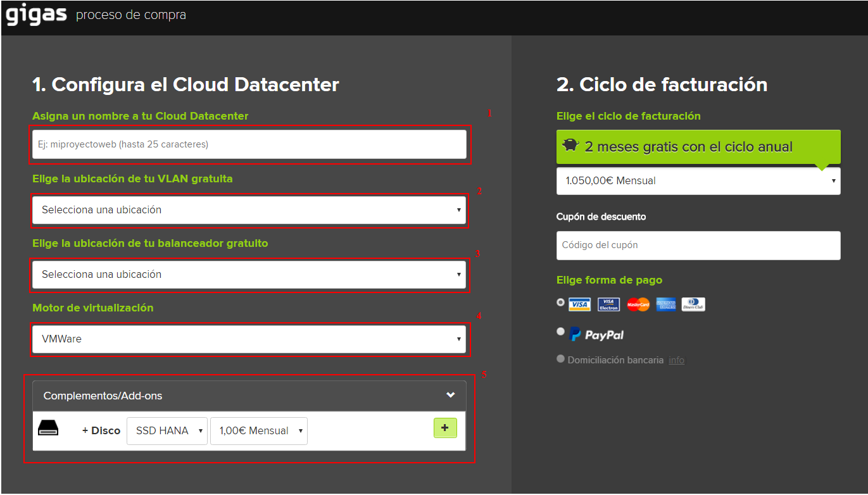Click the Cloud Datacenter name input field
This screenshot has height=495, width=868.
249,144
